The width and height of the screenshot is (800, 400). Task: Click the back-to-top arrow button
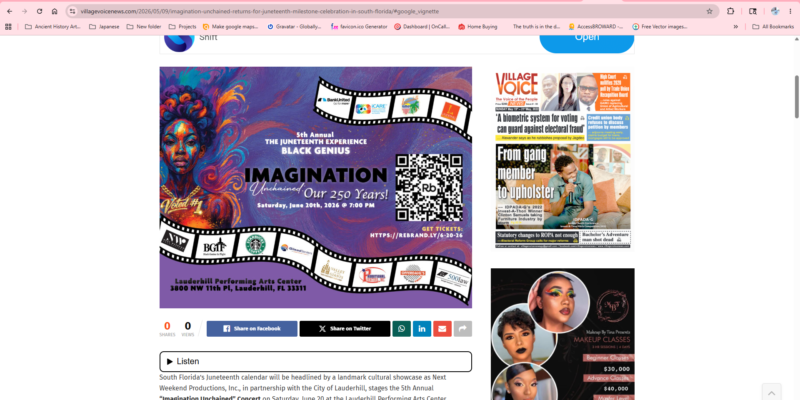(771, 392)
